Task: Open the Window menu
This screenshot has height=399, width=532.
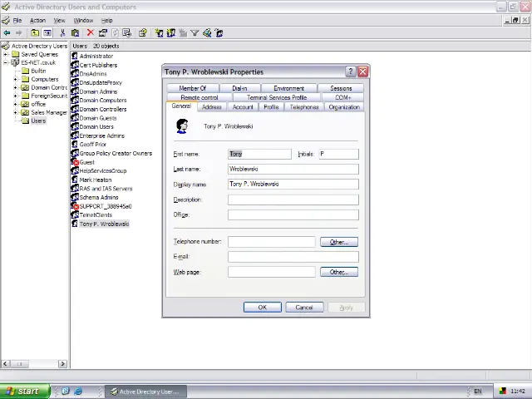Action: pos(83,20)
